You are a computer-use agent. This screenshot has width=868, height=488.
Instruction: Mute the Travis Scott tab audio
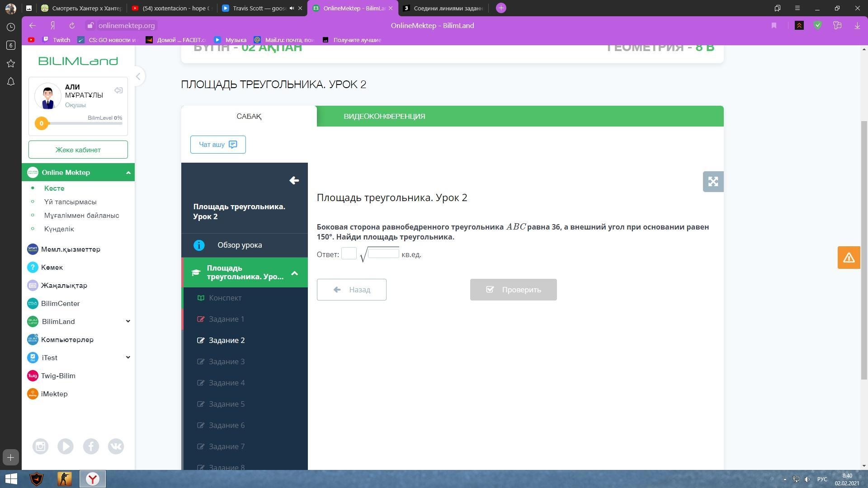point(292,8)
